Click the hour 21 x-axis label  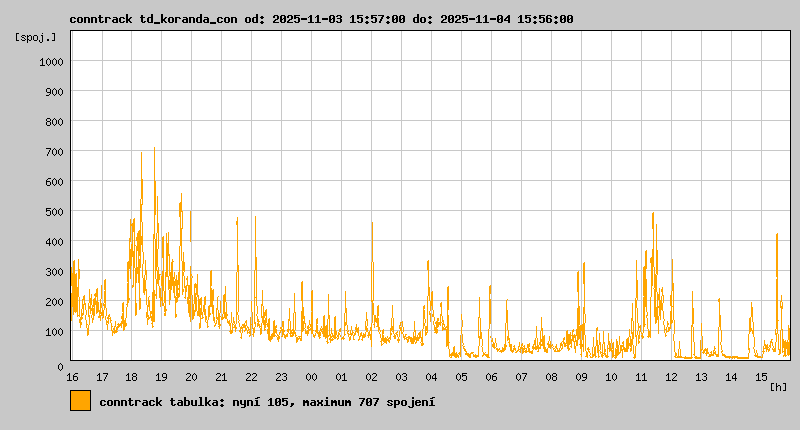tap(222, 377)
